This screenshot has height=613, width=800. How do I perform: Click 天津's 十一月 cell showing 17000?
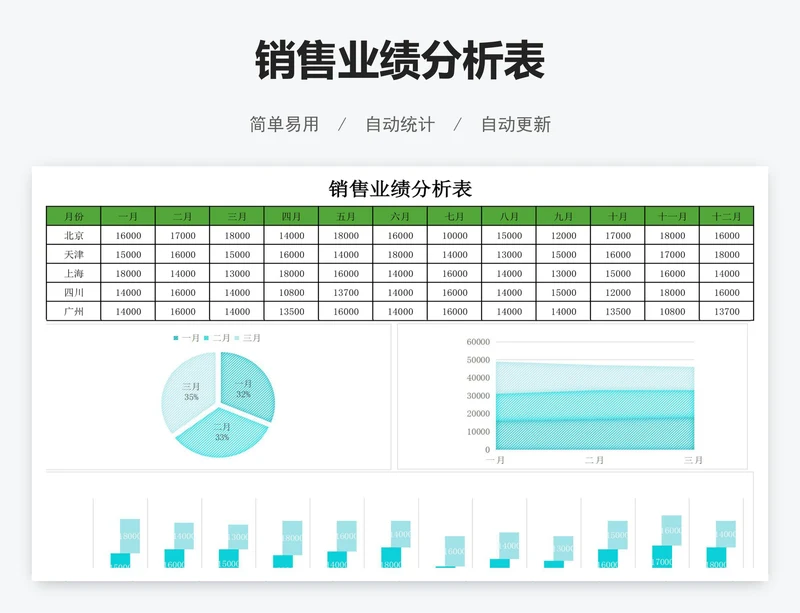[672, 254]
